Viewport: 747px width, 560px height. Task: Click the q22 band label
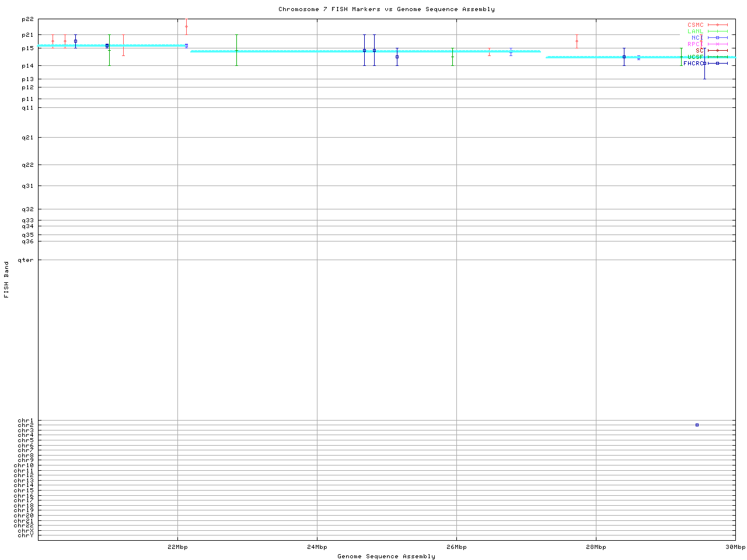coord(28,165)
